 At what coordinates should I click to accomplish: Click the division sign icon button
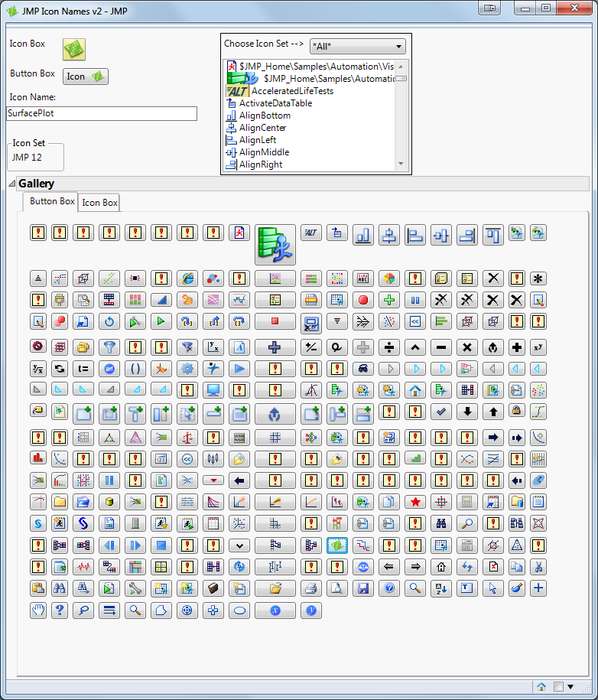389,347
